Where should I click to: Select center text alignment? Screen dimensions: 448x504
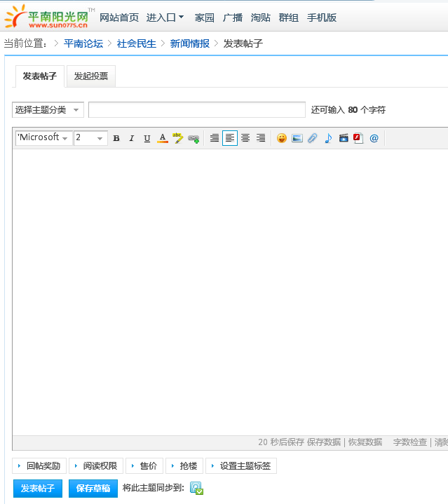245,138
